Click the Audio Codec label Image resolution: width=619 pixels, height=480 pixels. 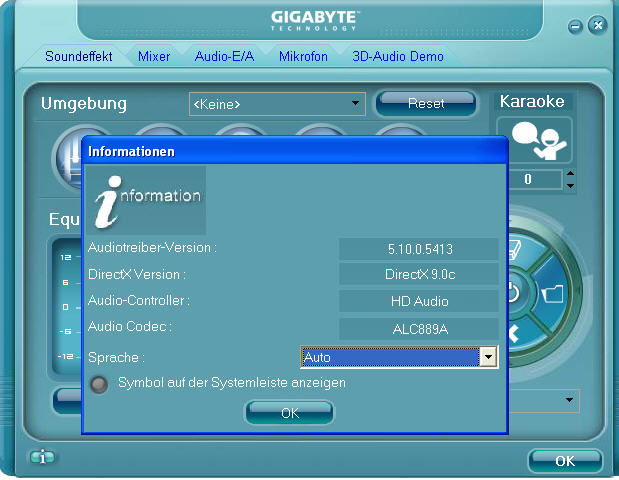tap(129, 327)
